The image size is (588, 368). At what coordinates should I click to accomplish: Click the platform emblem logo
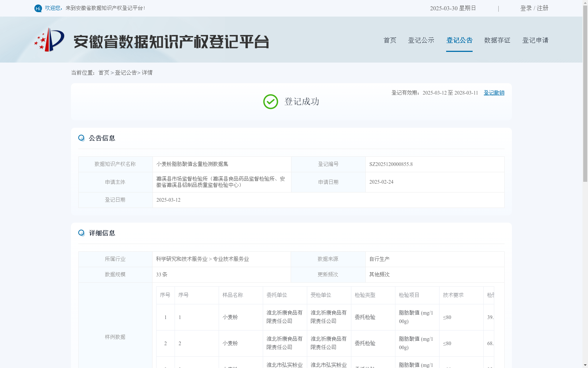coord(49,40)
